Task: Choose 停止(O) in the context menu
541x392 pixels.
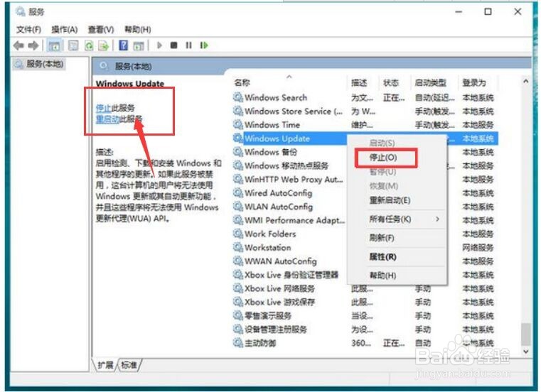Action: pos(383,158)
